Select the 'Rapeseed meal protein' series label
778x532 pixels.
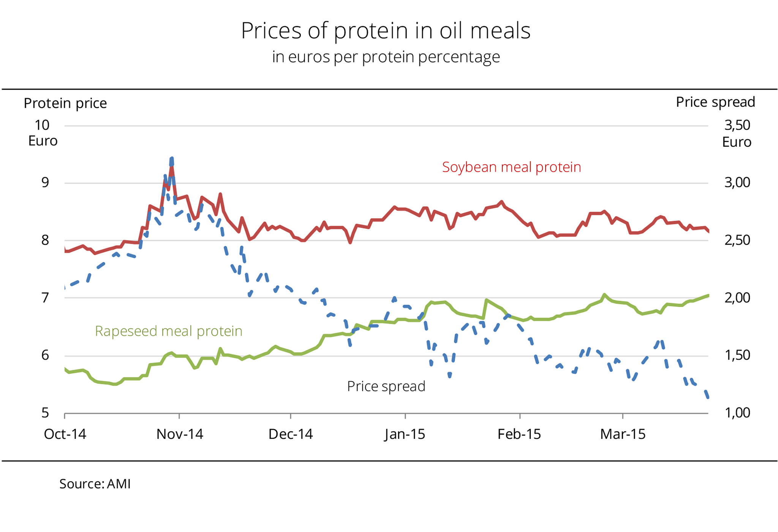pyautogui.click(x=168, y=331)
